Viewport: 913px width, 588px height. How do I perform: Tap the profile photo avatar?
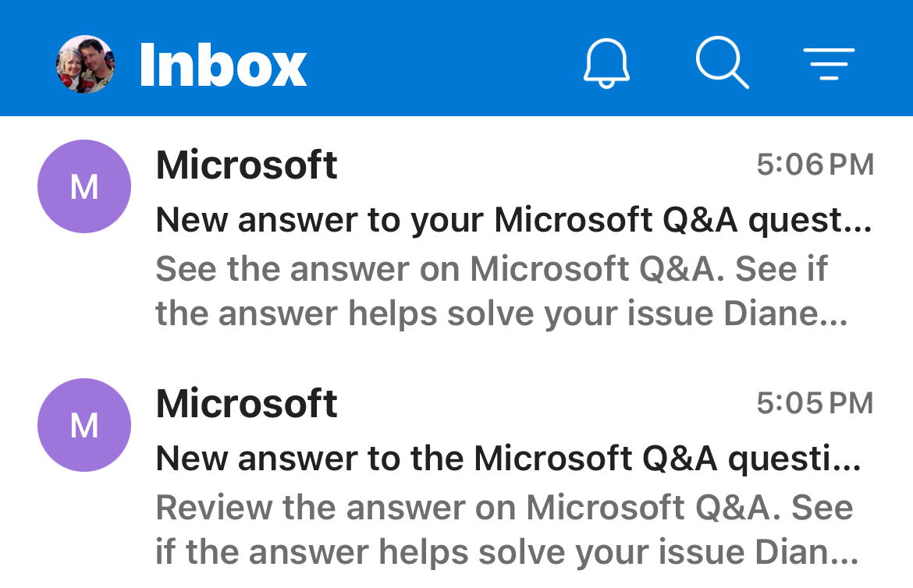point(85,64)
